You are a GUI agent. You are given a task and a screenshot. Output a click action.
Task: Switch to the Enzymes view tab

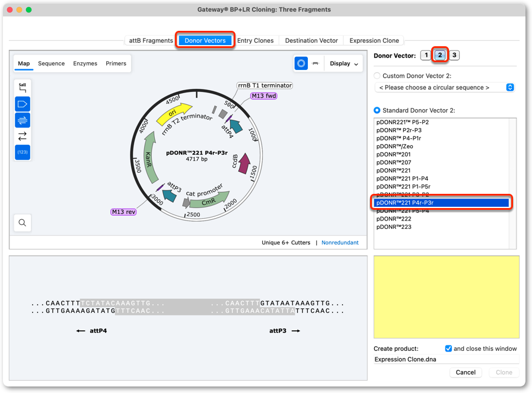coord(85,63)
